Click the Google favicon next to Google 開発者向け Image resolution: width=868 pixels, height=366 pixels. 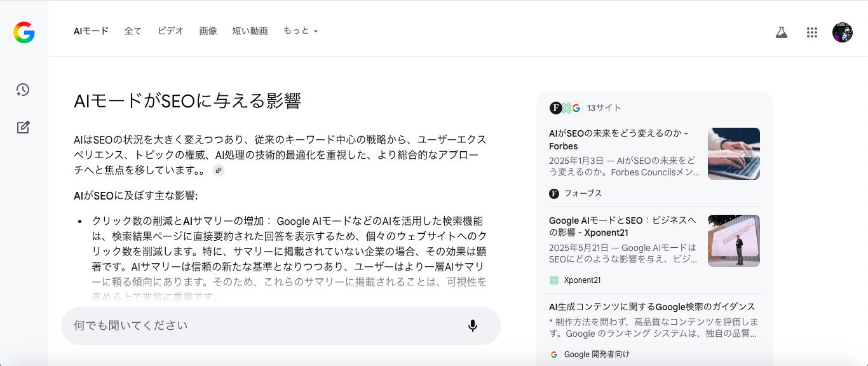(x=554, y=355)
